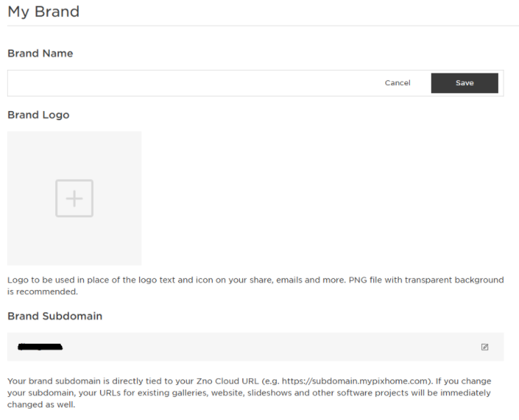The width and height of the screenshot is (519, 420).
Task: Select the Brand Name section label
Action: click(x=40, y=53)
